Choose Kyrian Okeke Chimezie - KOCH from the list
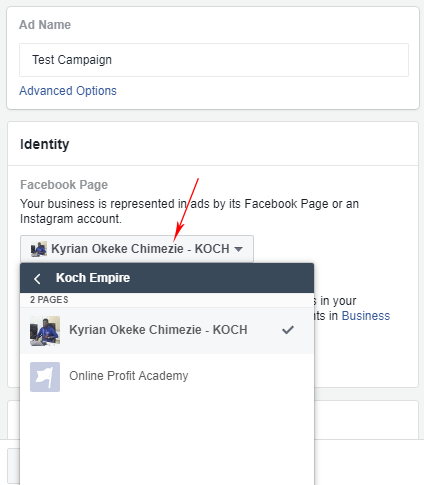 point(167,330)
